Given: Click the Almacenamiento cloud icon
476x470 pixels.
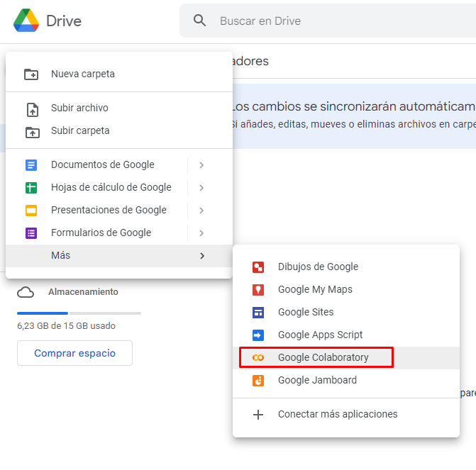Looking at the screenshot, I should click(26, 292).
